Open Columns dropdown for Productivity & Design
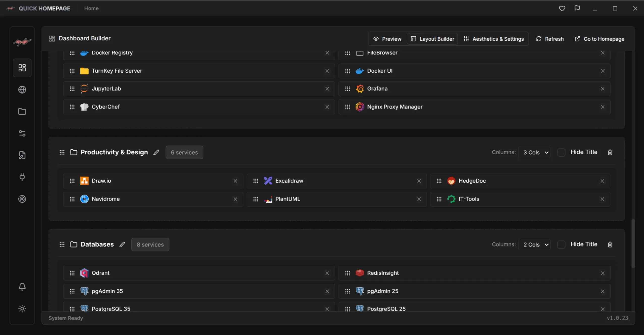Image resolution: width=644 pixels, height=335 pixels. tap(534, 152)
